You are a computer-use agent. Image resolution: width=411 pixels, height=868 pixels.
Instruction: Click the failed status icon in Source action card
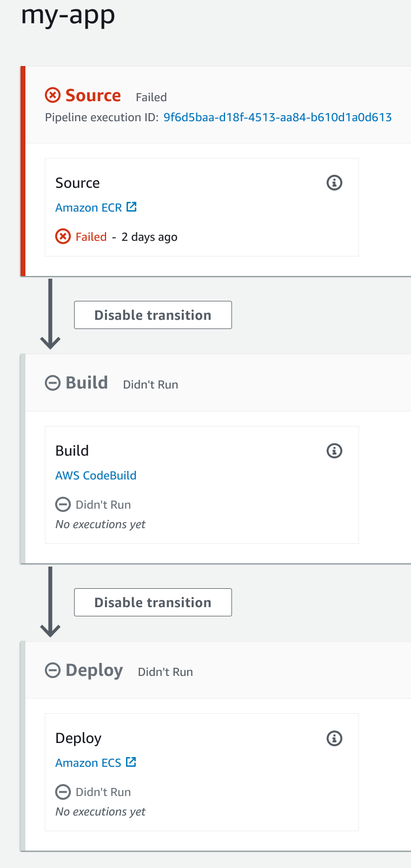[x=63, y=236]
